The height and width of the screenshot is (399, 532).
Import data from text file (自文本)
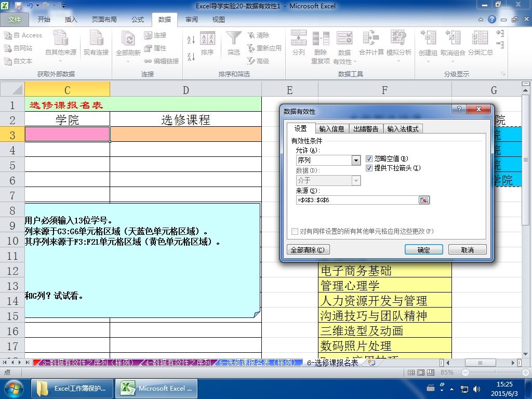coord(18,61)
